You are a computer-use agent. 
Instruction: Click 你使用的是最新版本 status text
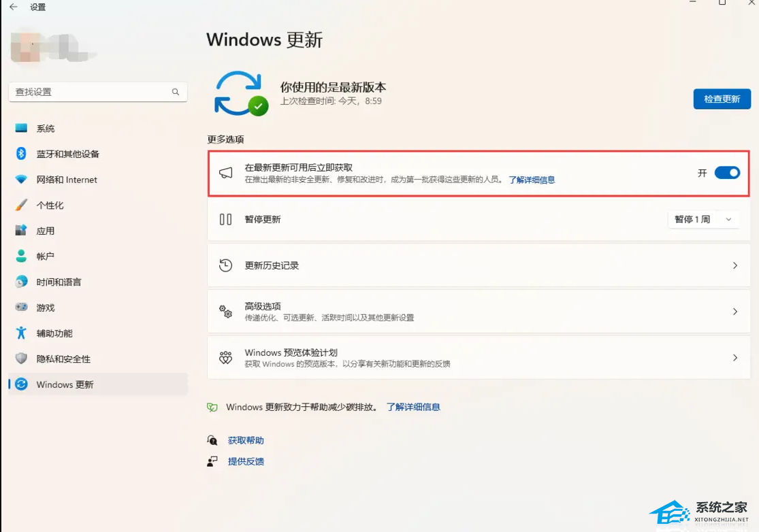pyautogui.click(x=333, y=87)
